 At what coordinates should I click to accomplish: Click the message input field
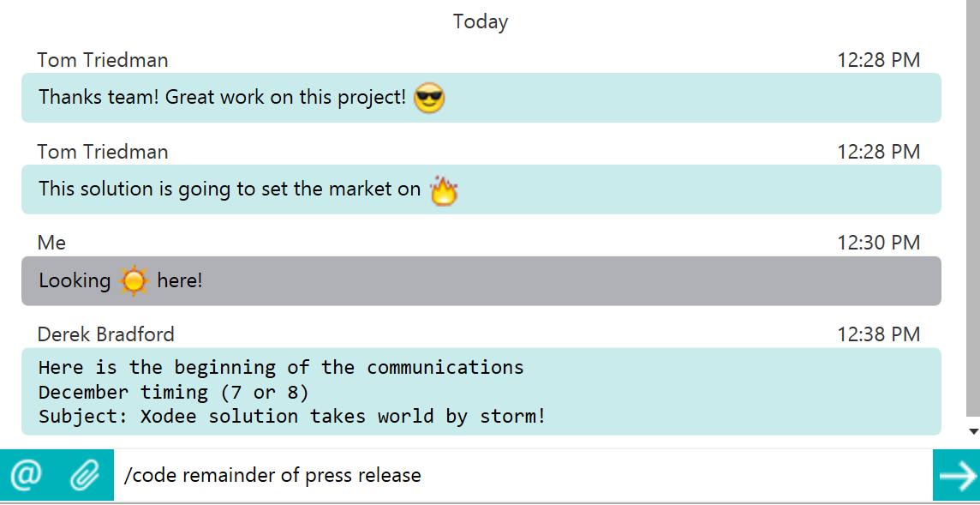523,475
